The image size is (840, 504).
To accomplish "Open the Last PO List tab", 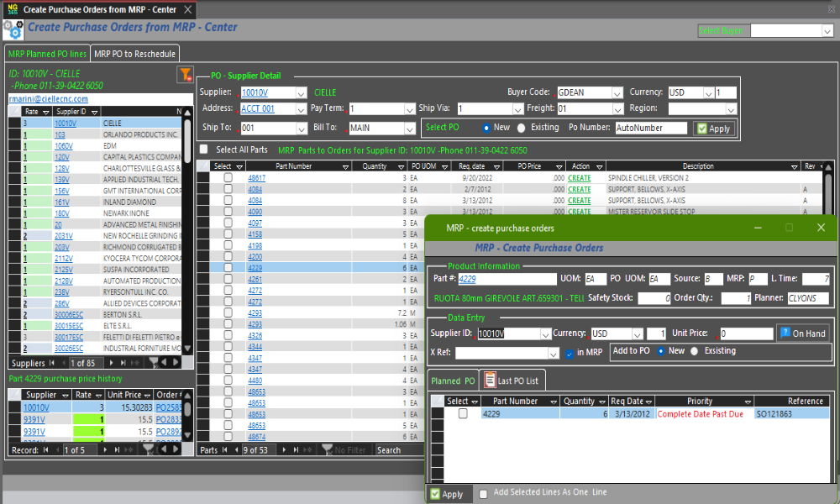I will pos(512,381).
